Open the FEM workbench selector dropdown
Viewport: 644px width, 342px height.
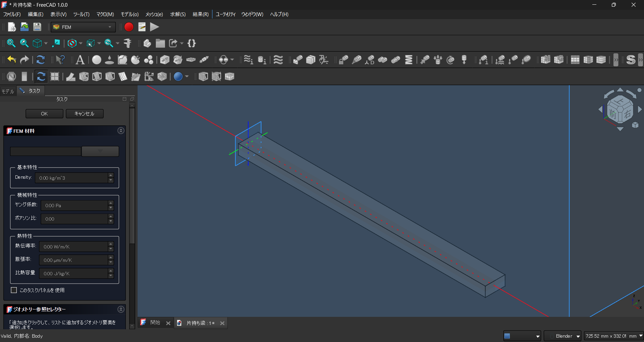83,27
